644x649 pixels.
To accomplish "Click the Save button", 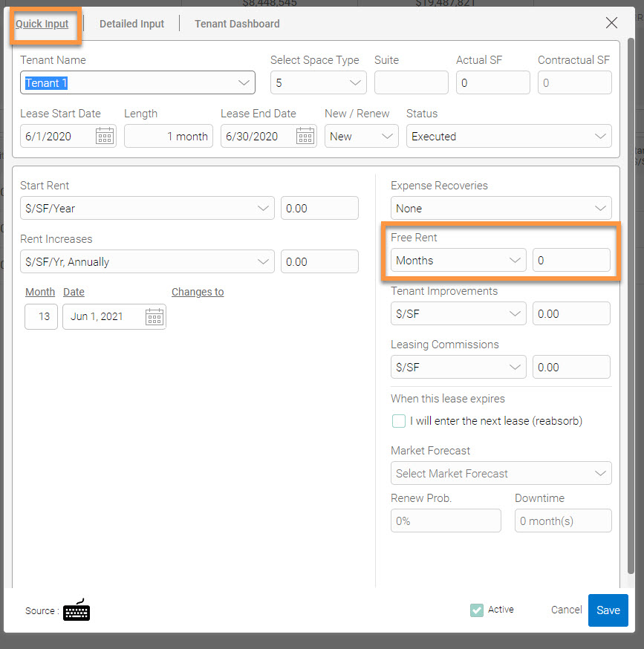I will [608, 610].
